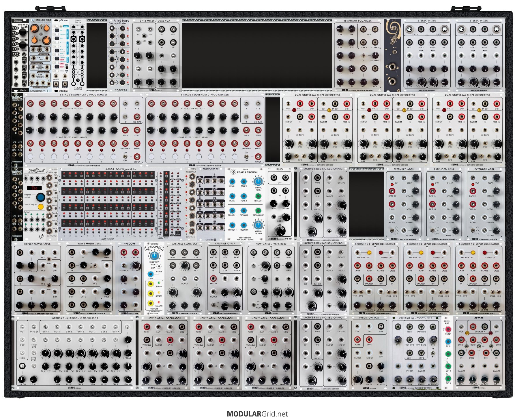515x420 pixels.
Task: Toggle the HIGH/LOW sensitivity switch on the CGS762 Slope module
Action: pyautogui.click(x=158, y=266)
